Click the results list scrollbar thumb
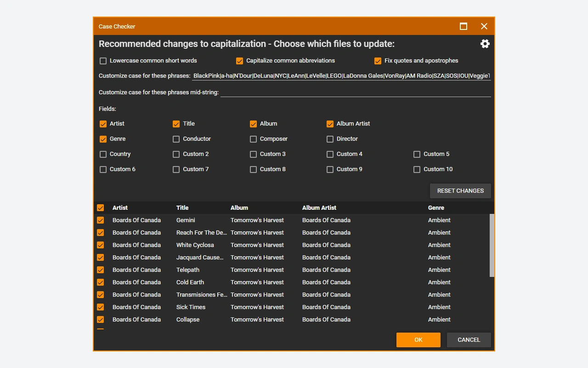The height and width of the screenshot is (368, 588). pyautogui.click(x=492, y=245)
